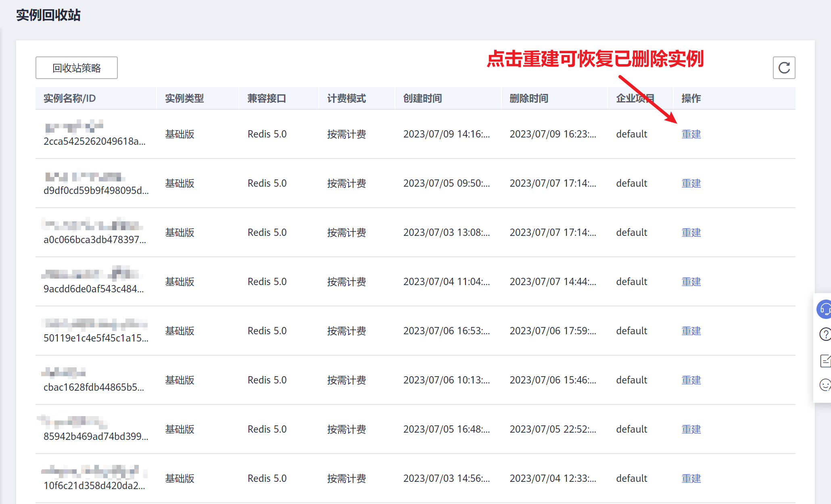
Task: Click the 实例类型 column header
Action: pyautogui.click(x=184, y=98)
